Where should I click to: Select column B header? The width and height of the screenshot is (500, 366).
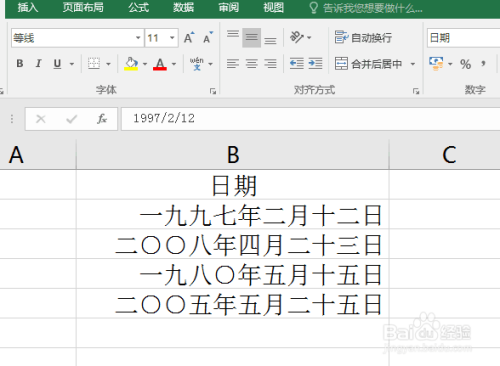click(x=233, y=155)
